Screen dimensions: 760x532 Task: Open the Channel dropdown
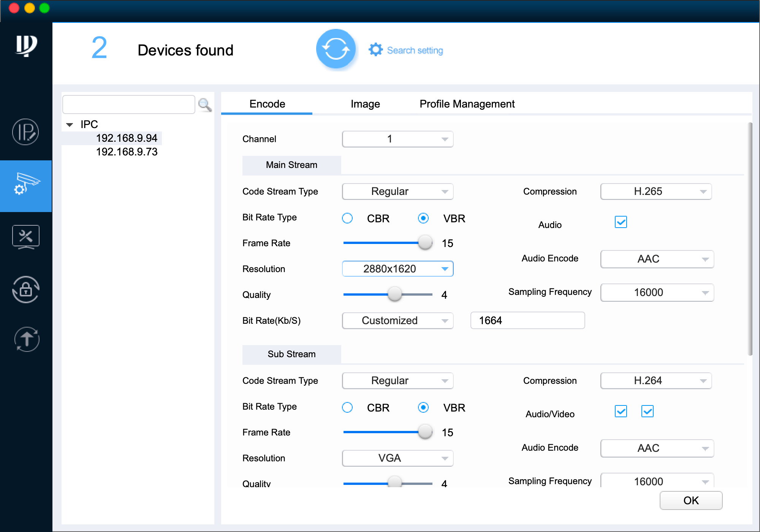[397, 139]
